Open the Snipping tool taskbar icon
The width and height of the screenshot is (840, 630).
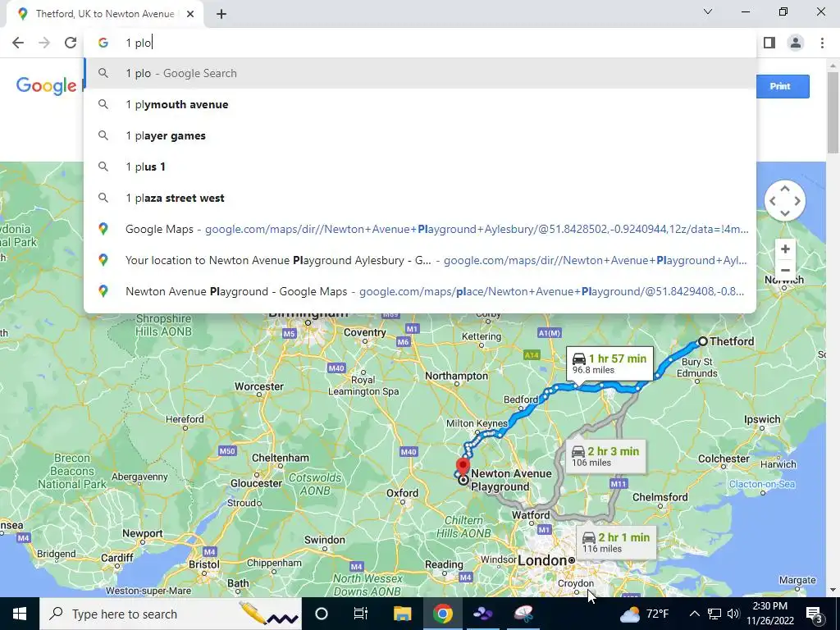pos(523,614)
